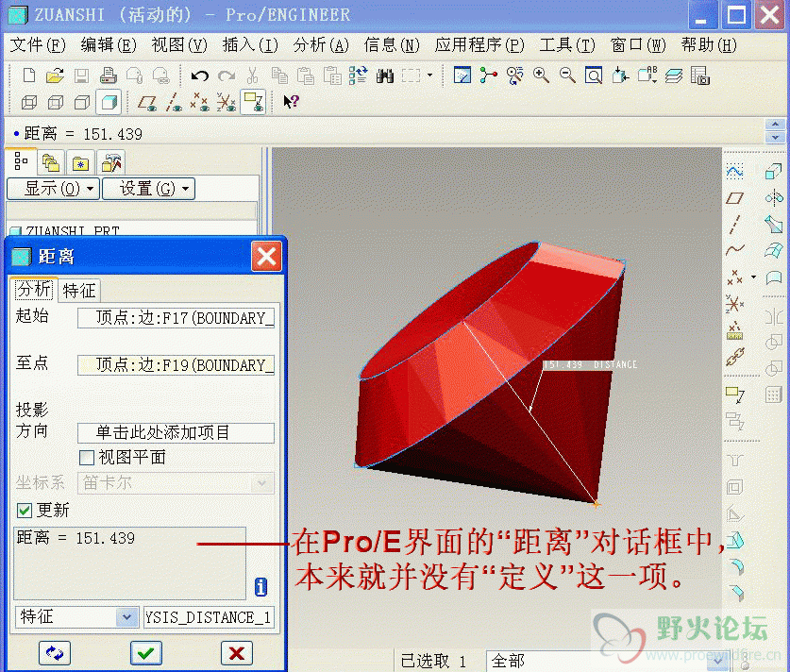Open the 显示(O) dropdown

(x=54, y=189)
